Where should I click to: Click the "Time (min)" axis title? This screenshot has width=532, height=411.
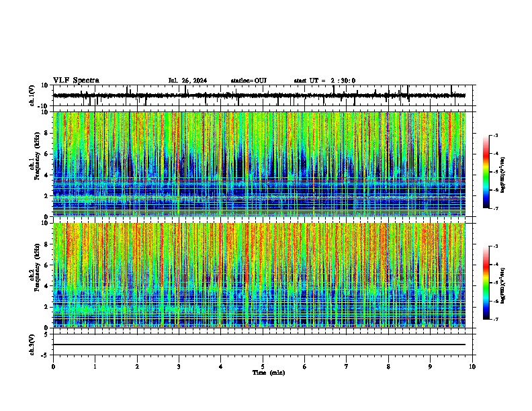point(269,373)
